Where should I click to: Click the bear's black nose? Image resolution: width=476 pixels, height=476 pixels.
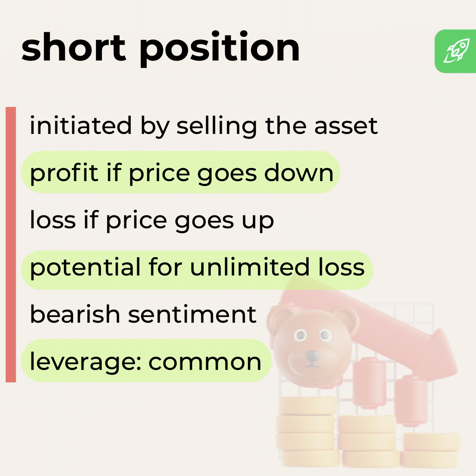[x=312, y=356]
